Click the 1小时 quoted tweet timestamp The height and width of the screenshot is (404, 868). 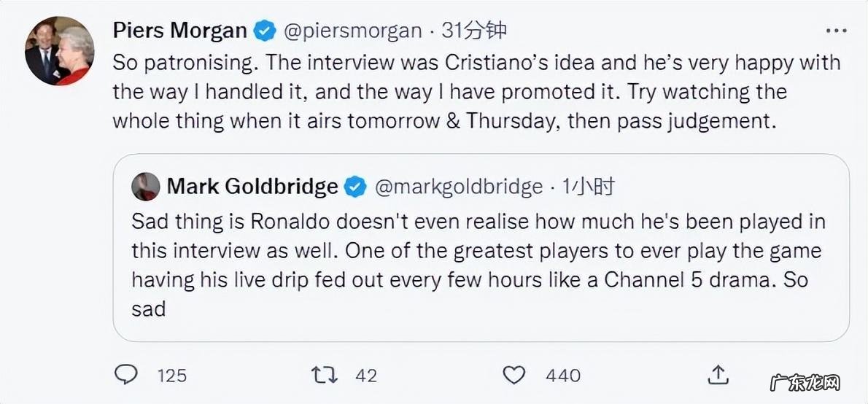[589, 187]
